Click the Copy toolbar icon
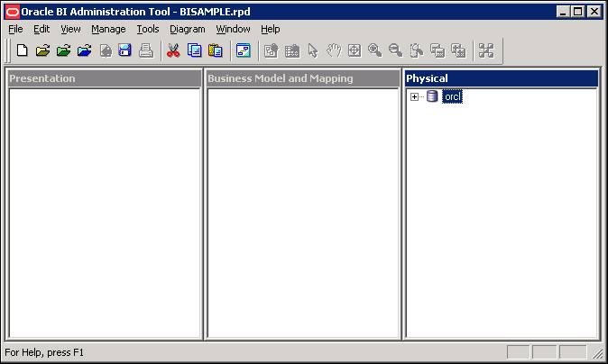608x364 pixels. (x=194, y=50)
